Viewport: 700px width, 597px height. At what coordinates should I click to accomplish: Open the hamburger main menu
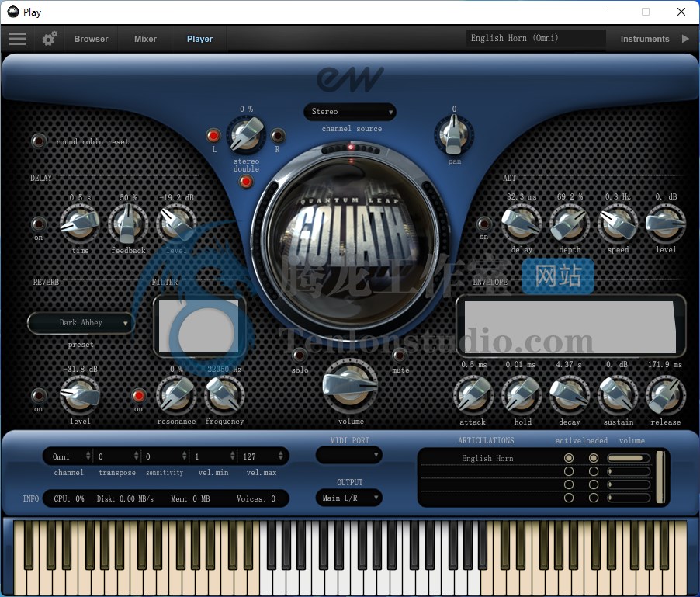coord(17,39)
